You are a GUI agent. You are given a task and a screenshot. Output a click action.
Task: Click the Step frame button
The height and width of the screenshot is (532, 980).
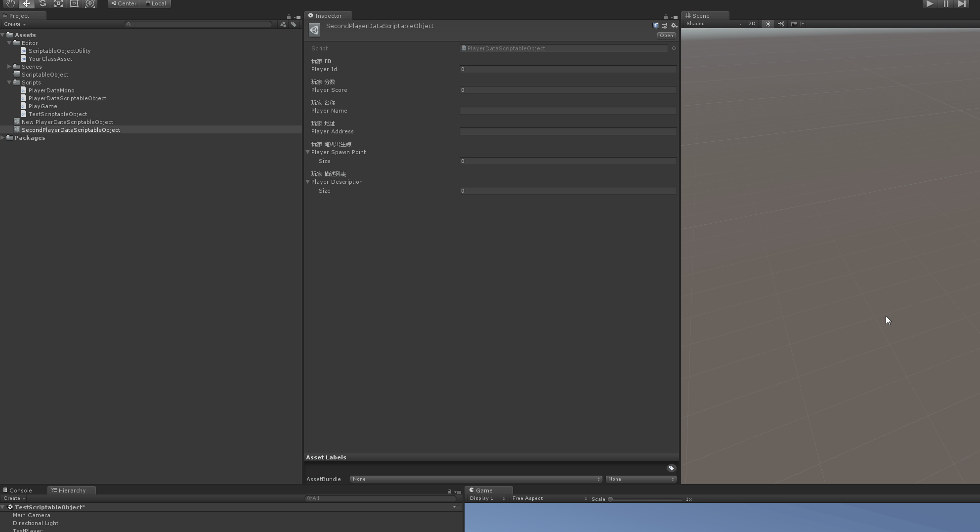click(962, 4)
